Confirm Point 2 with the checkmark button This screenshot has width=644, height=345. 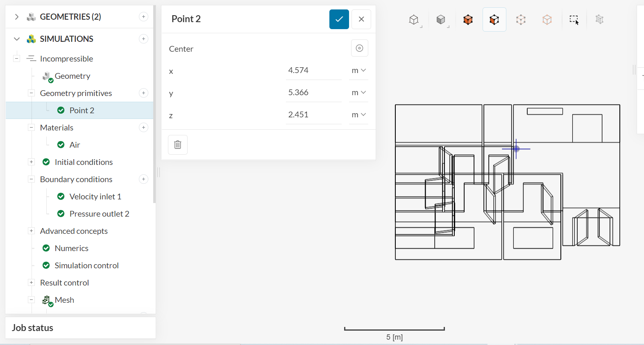(x=339, y=19)
